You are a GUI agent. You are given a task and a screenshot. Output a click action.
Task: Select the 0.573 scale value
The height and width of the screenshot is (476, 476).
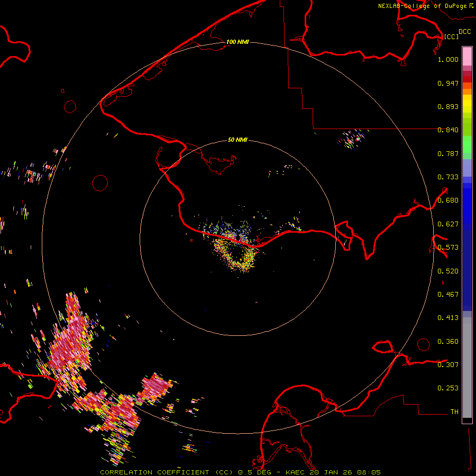[448, 248]
